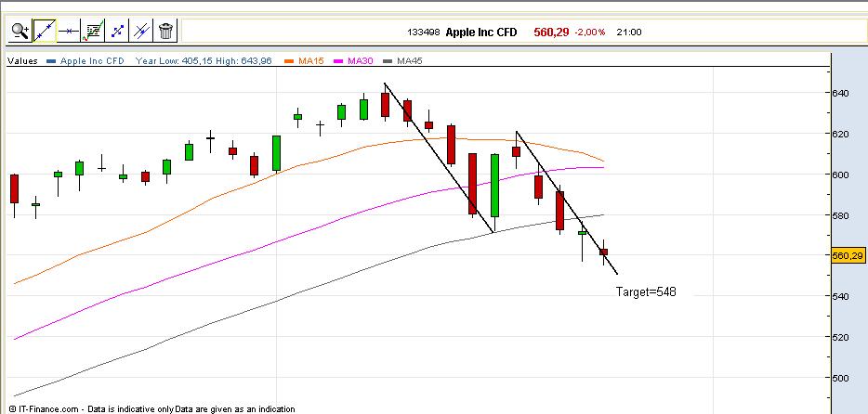Click the Apple Inc CFD instrument title
The image size is (868, 414).
coord(481,32)
